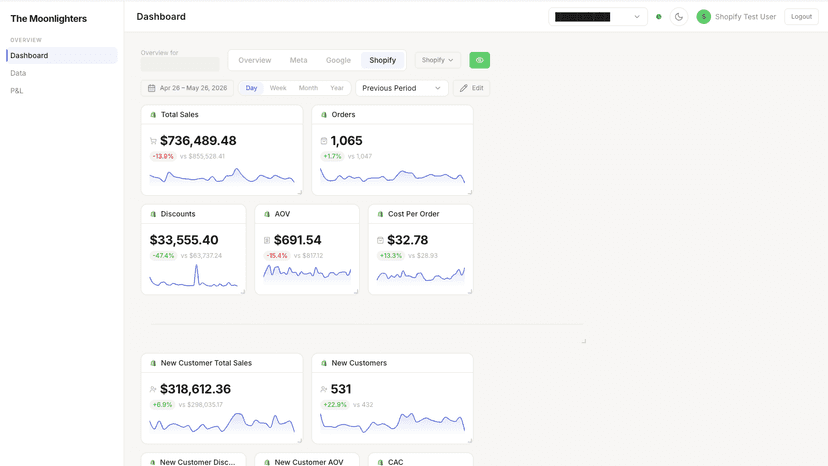The image size is (828, 466).
Task: Open the Shopify source dropdown
Action: coord(438,60)
